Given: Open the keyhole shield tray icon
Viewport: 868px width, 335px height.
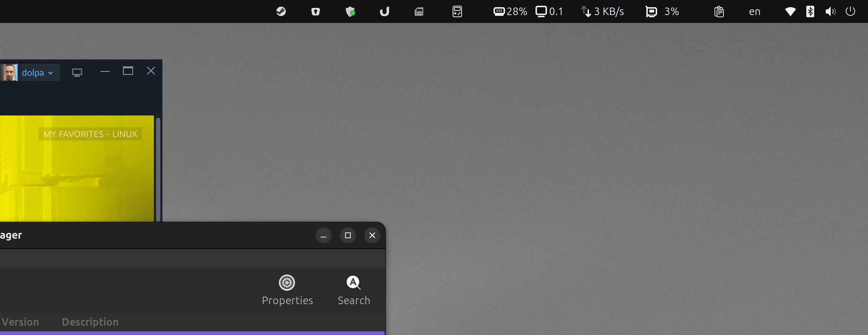Looking at the screenshot, I should (x=315, y=12).
